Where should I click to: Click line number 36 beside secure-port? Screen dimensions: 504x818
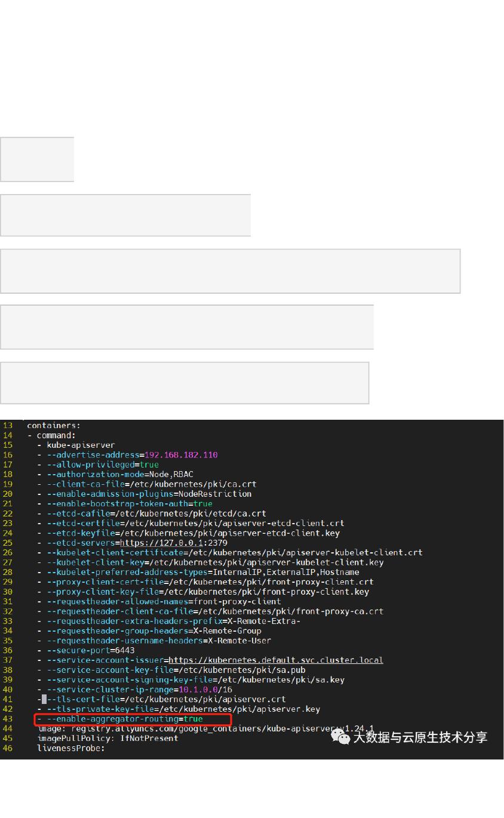click(x=7, y=650)
